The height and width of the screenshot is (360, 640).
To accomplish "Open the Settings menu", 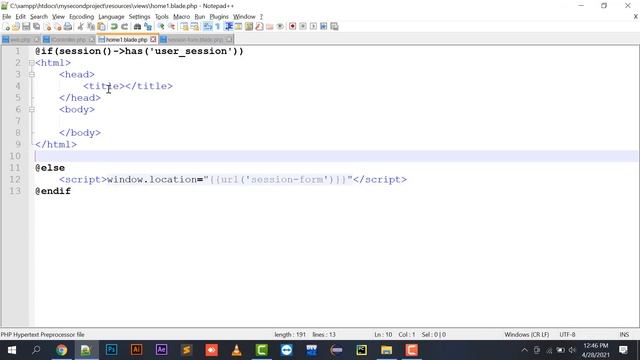I will point(140,17).
